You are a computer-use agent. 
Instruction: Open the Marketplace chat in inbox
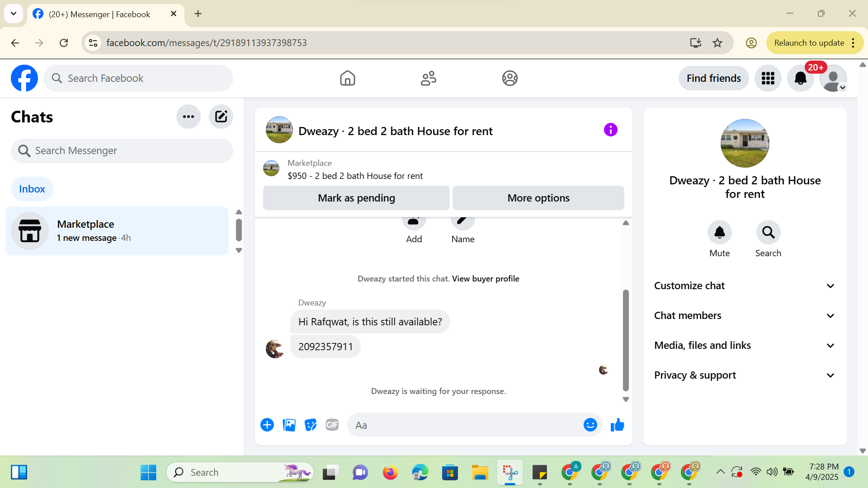pos(117,231)
